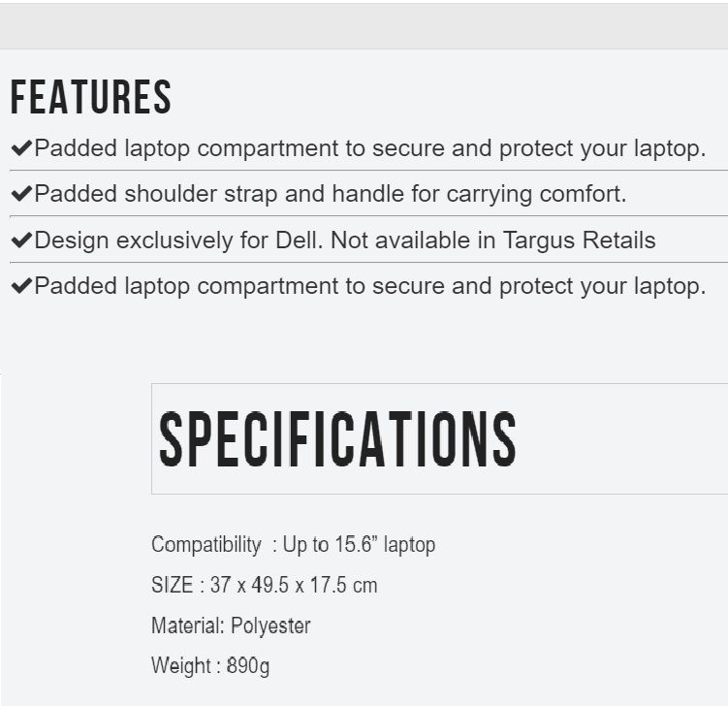Click the 'Up to 15.6" laptop' value
728x706 pixels.
[x=359, y=544]
